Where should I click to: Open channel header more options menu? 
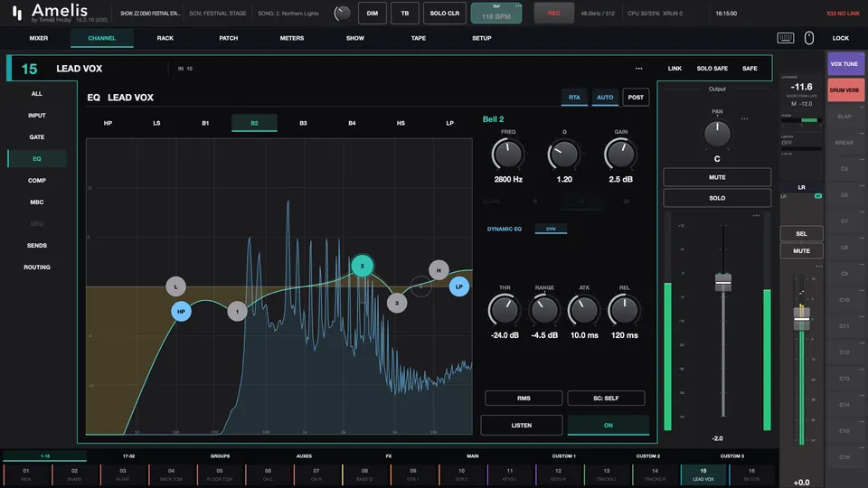click(x=639, y=69)
